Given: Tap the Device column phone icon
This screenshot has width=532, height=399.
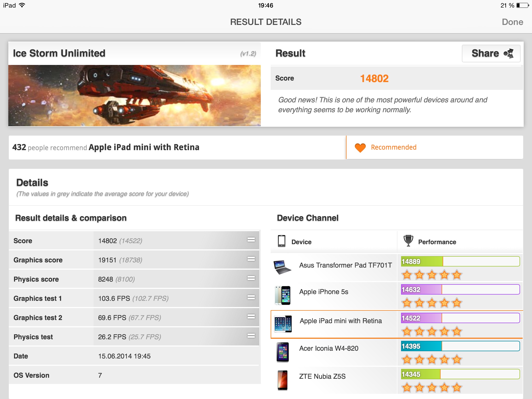Looking at the screenshot, I should coord(282,241).
